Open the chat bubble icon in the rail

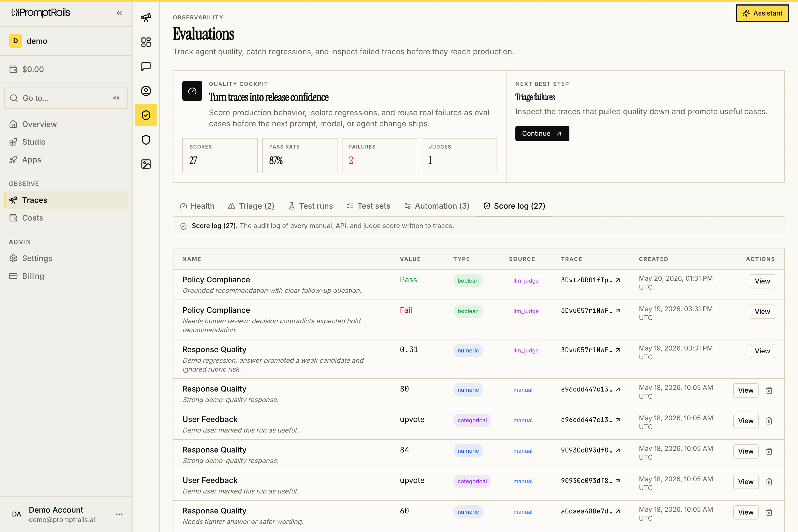146,66
